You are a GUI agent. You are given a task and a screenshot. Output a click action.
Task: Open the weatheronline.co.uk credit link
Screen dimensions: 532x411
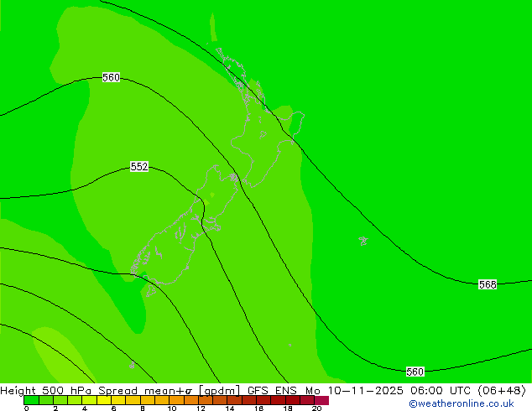[x=462, y=403]
